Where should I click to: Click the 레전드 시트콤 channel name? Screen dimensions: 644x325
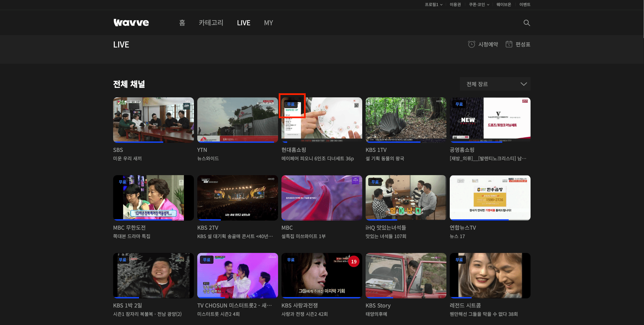tap(465, 305)
